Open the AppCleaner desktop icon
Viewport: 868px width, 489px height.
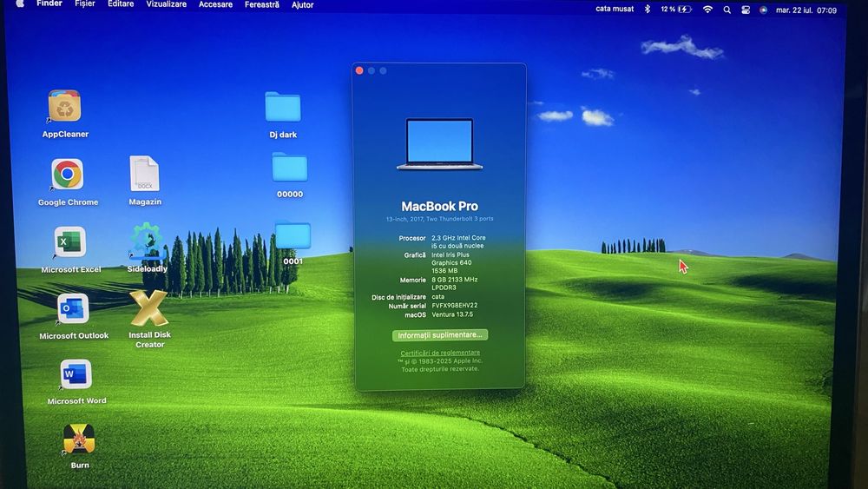(64, 106)
